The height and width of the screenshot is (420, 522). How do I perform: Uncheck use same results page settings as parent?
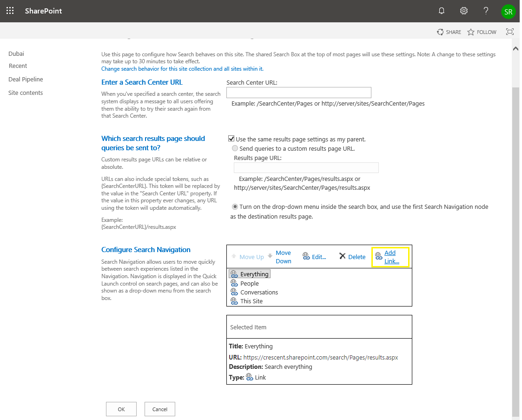[x=231, y=138]
